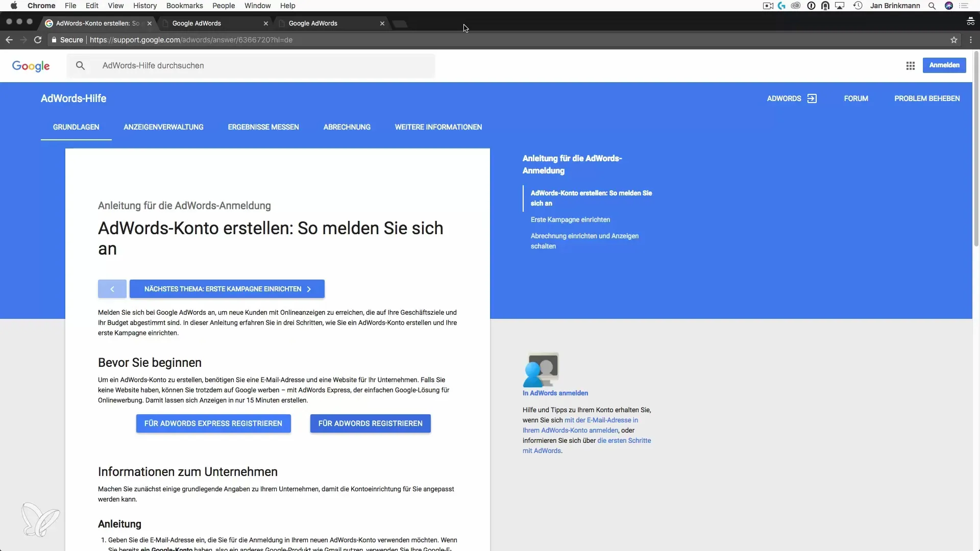980x551 pixels.
Task: Open Time Machine menu bar icon
Action: coord(858,6)
